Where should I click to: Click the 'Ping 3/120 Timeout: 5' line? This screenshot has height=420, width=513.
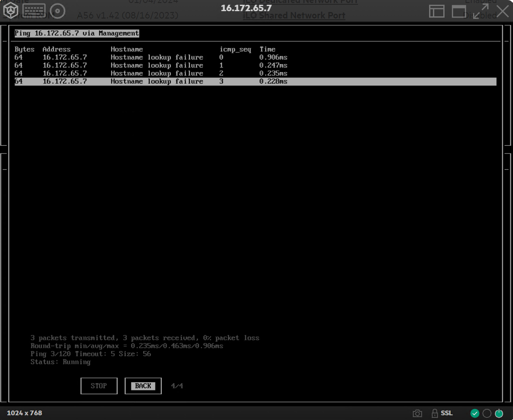pyautogui.click(x=91, y=354)
